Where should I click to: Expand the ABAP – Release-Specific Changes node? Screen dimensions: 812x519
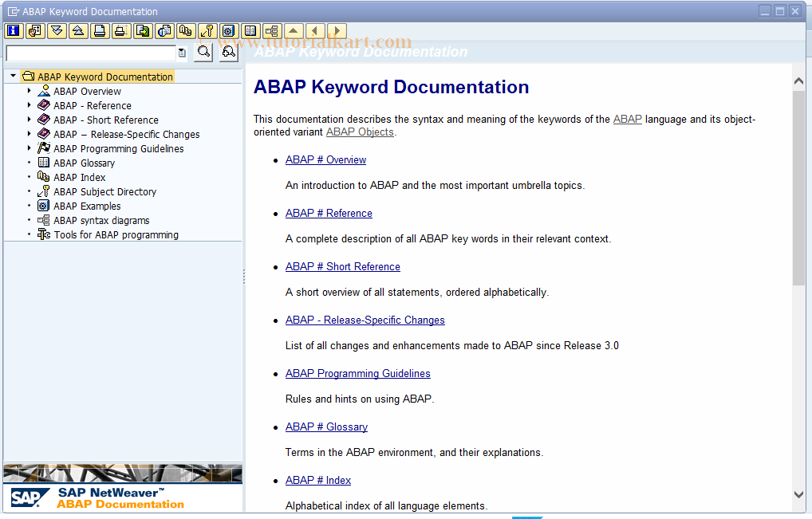29,134
